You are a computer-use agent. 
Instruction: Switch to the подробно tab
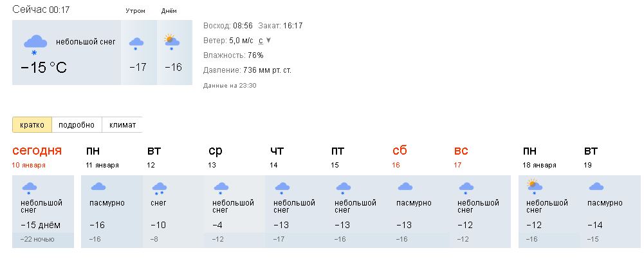(77, 125)
